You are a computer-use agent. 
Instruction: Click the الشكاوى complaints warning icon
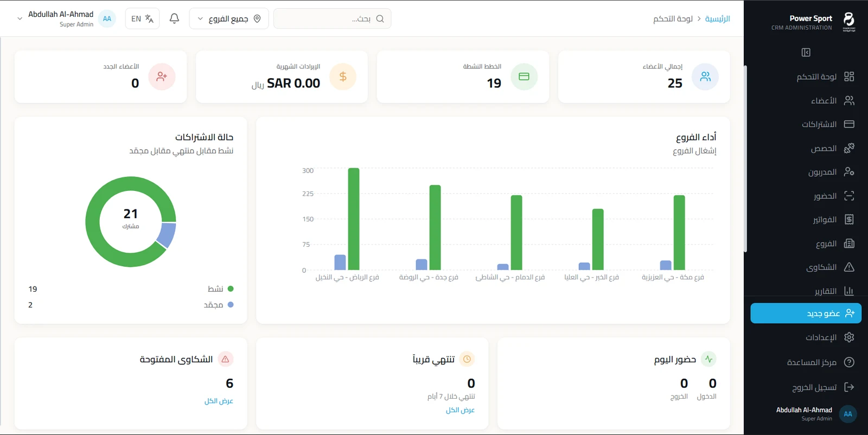849,267
